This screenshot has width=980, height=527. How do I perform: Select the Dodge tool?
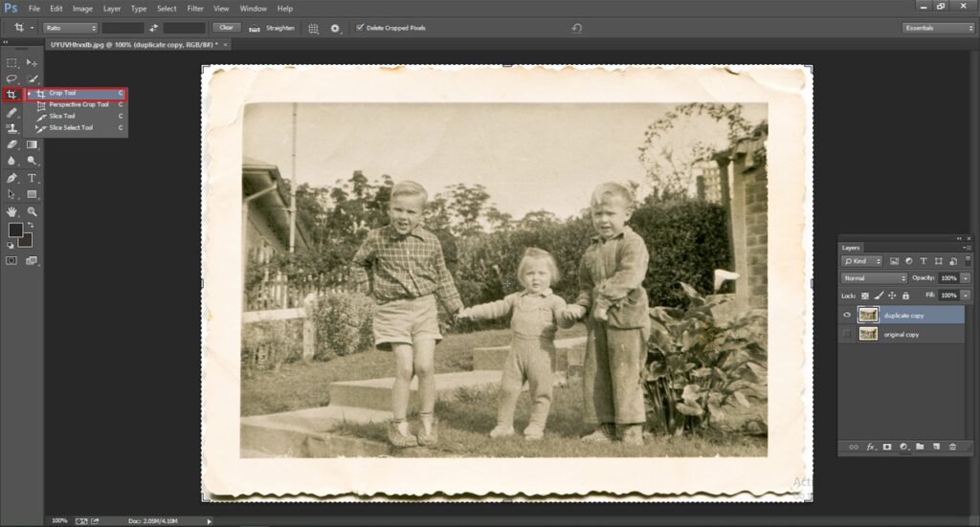coord(32,161)
